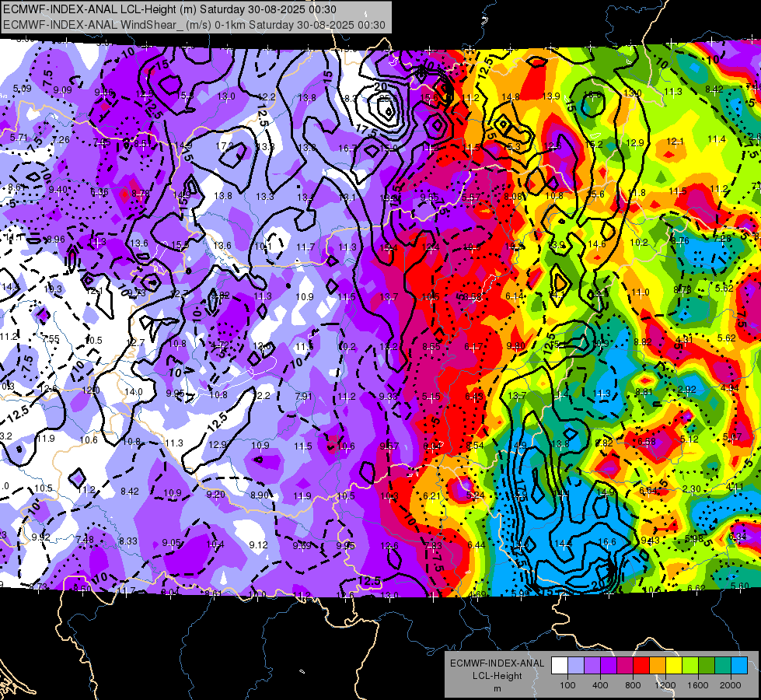Viewport: 761px width, 700px height.
Task: Click the magenta legend swatch left of 800
Action: 625,666
